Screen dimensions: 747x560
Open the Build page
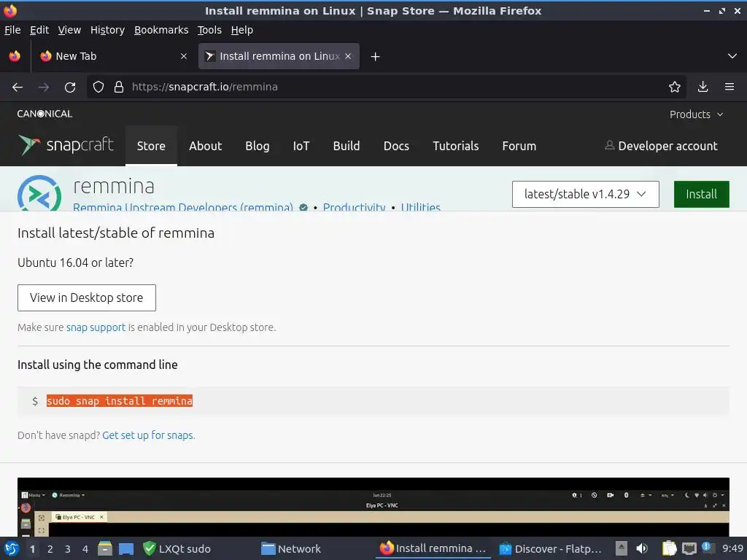[347, 146]
